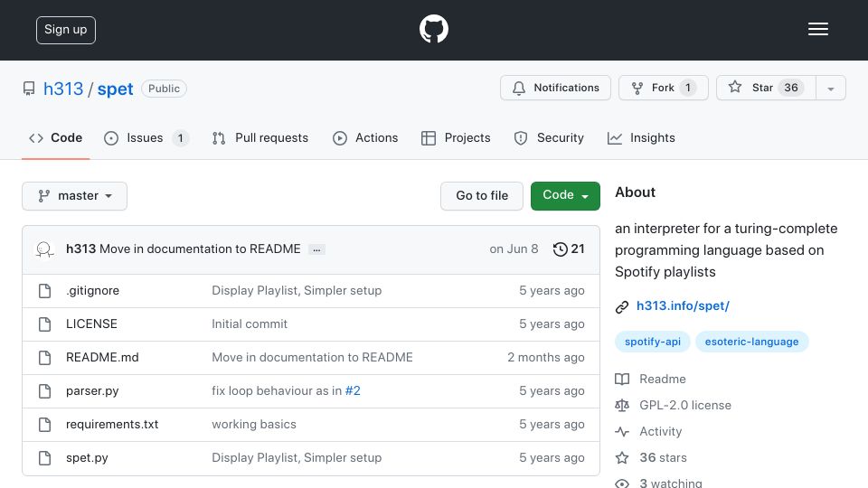Click the file icon next to LICENSE
Screen dimensions: 868x488
point(45,324)
